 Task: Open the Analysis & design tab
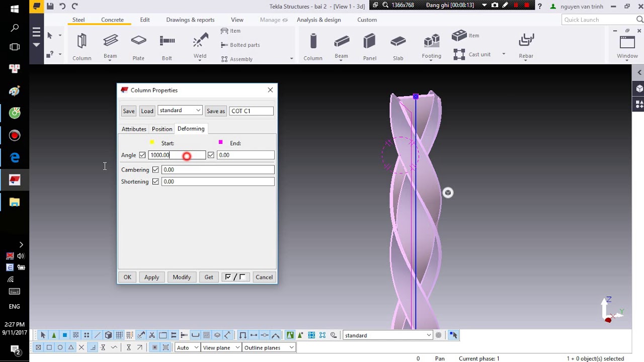319,20
